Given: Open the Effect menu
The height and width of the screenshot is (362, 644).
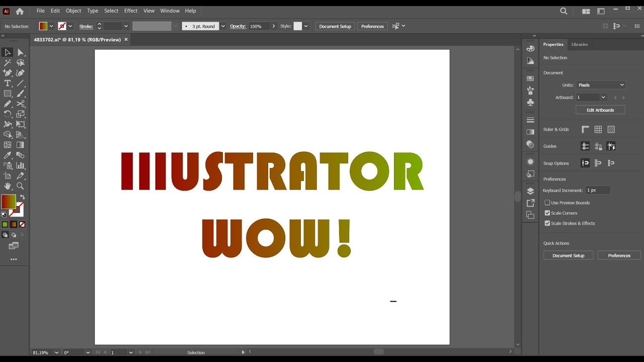Looking at the screenshot, I should coord(131,11).
